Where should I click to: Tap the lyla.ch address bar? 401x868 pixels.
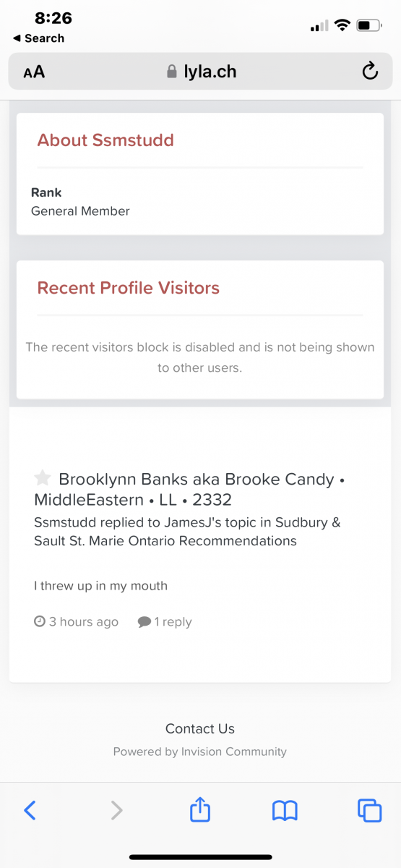point(200,71)
